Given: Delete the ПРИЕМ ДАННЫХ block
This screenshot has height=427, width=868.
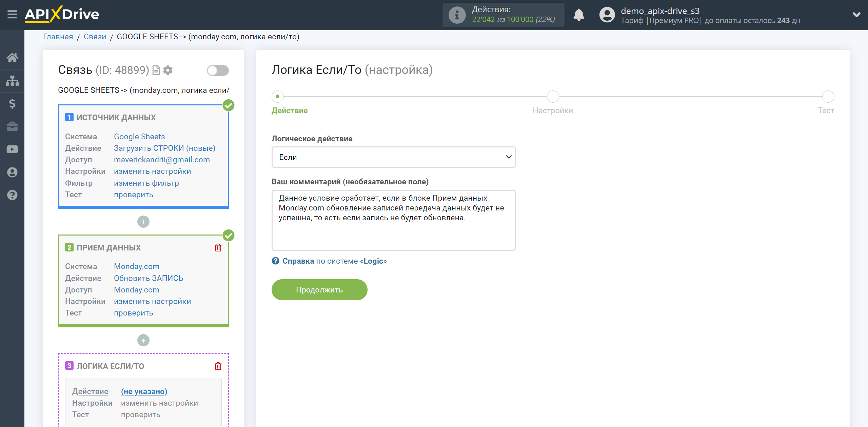Looking at the screenshot, I should point(218,248).
